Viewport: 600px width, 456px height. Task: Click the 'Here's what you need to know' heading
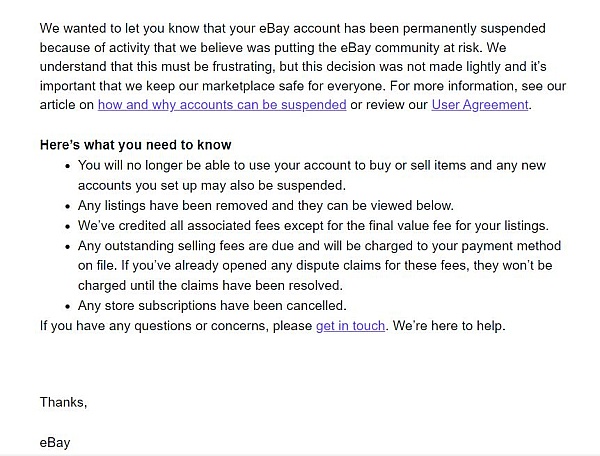[x=135, y=145]
